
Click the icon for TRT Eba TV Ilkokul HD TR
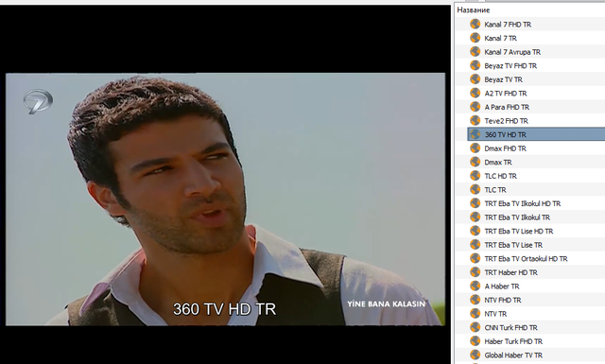475,203
